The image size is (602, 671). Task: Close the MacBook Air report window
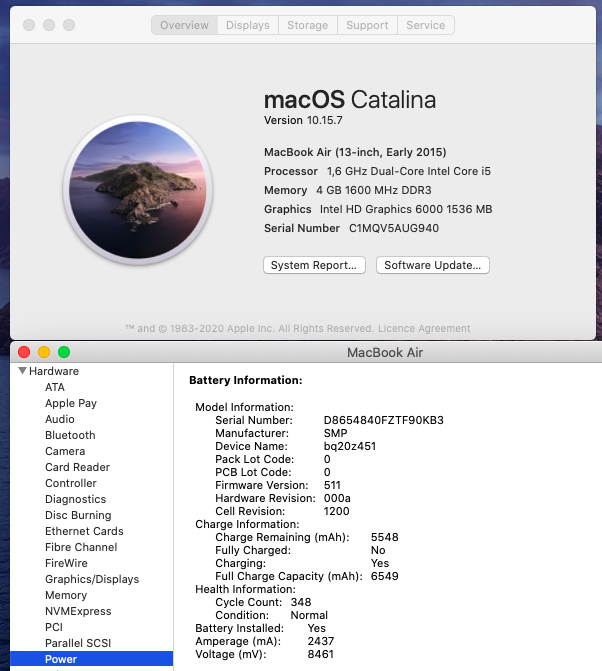[x=24, y=352]
